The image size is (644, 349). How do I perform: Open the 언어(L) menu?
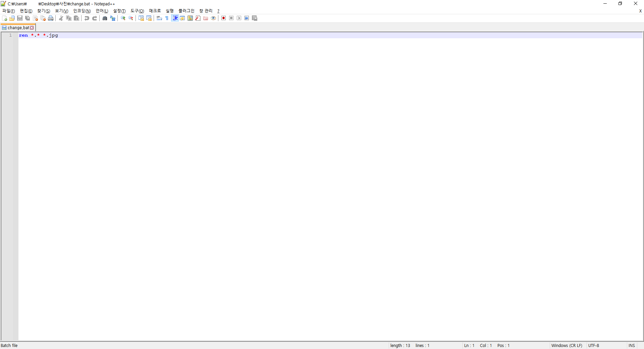point(102,11)
